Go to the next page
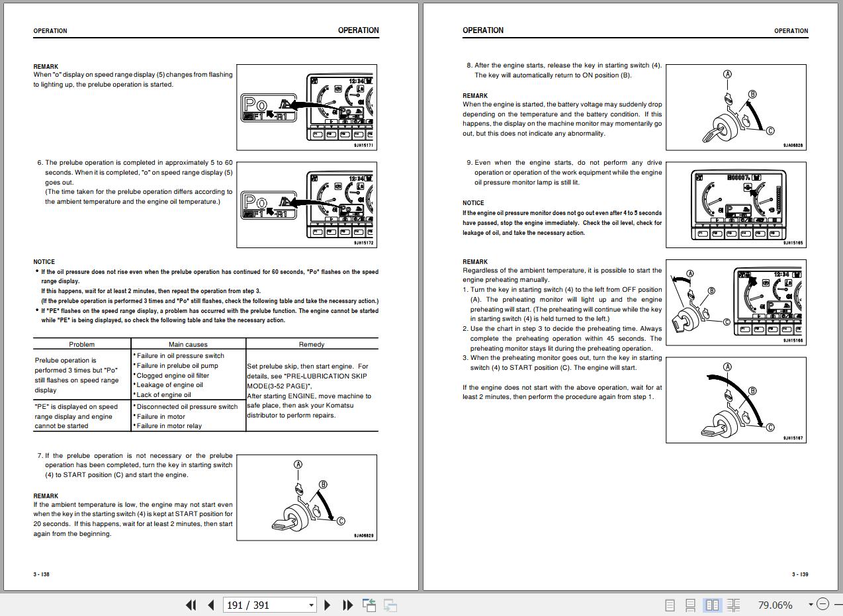843x616 pixels. coord(328,605)
